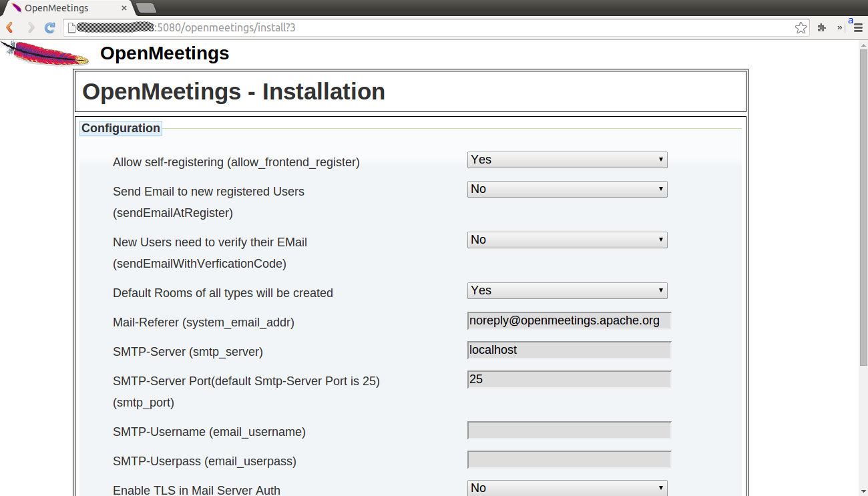Click 'SMTP-Username (email_username)' label
The height and width of the screenshot is (496, 868).
click(x=209, y=432)
